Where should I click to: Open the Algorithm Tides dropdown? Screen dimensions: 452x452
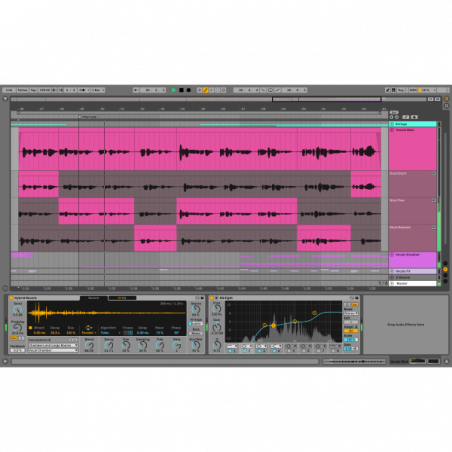click(x=110, y=333)
